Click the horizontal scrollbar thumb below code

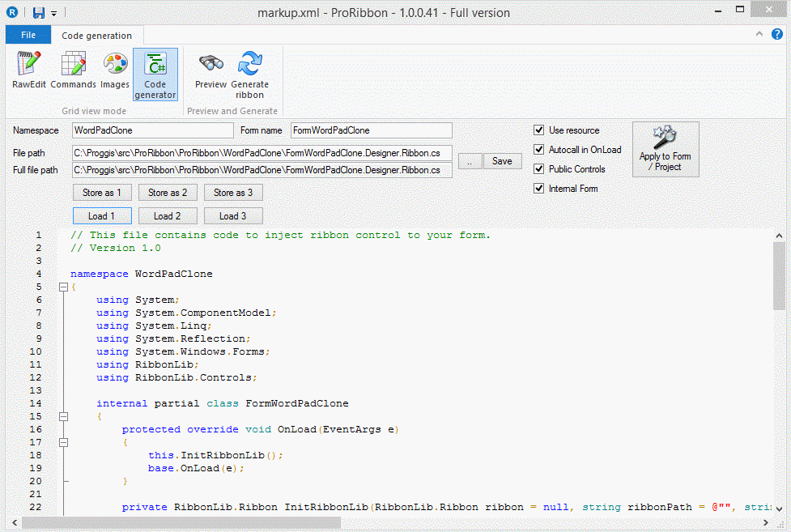pyautogui.click(x=181, y=523)
